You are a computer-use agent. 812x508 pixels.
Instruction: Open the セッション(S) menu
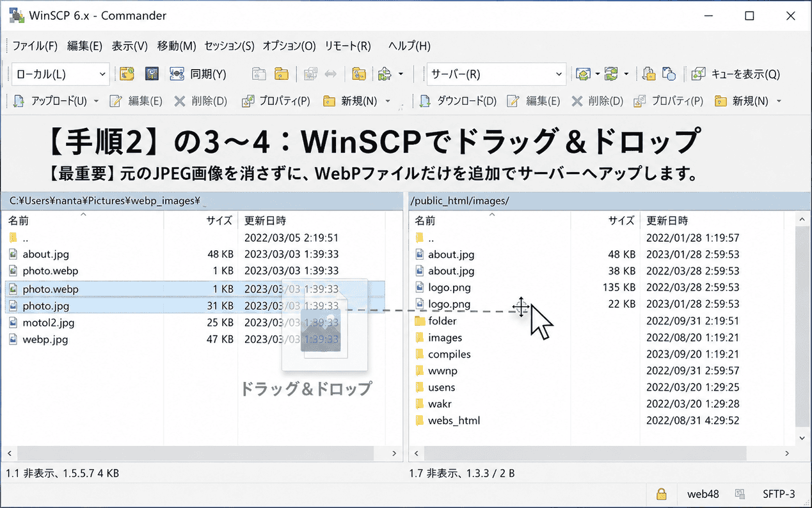[229, 46]
